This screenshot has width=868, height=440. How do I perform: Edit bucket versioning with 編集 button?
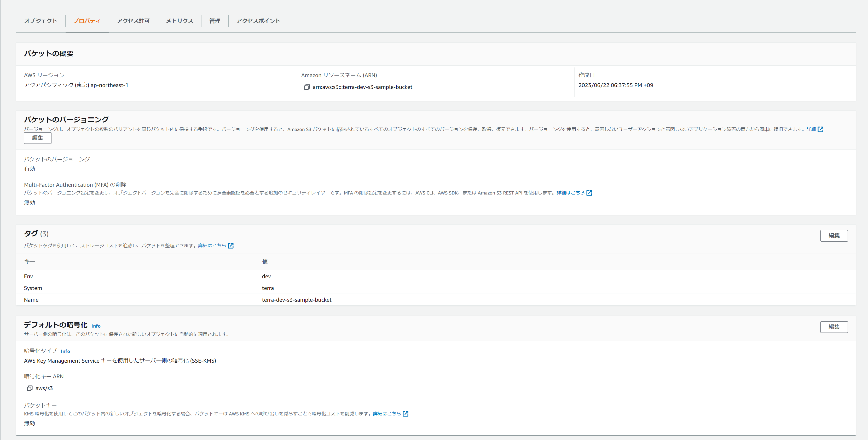tap(37, 138)
